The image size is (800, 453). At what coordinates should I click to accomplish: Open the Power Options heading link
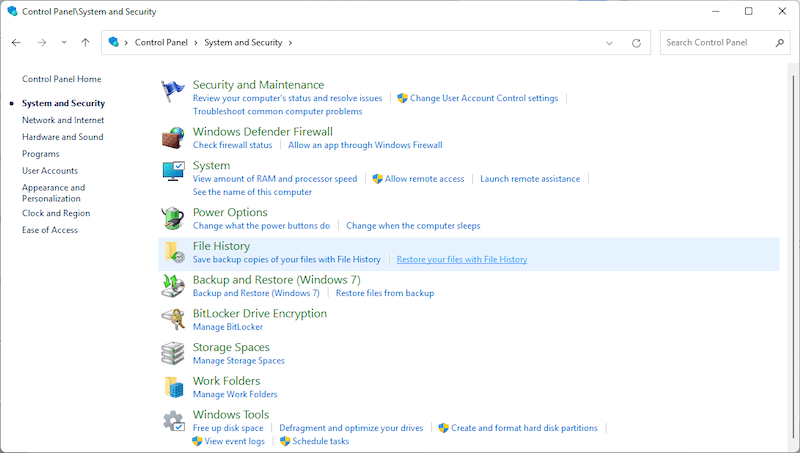[x=230, y=212]
